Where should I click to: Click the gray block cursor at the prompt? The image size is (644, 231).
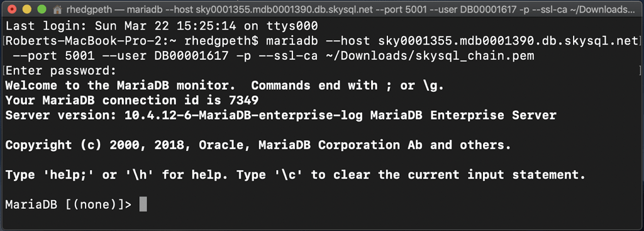pos(143,205)
